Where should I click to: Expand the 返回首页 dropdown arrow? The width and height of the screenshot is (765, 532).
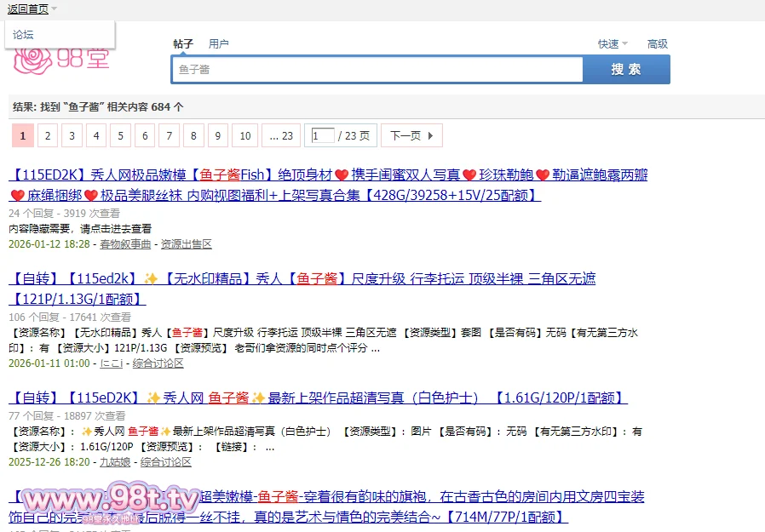tap(54, 9)
